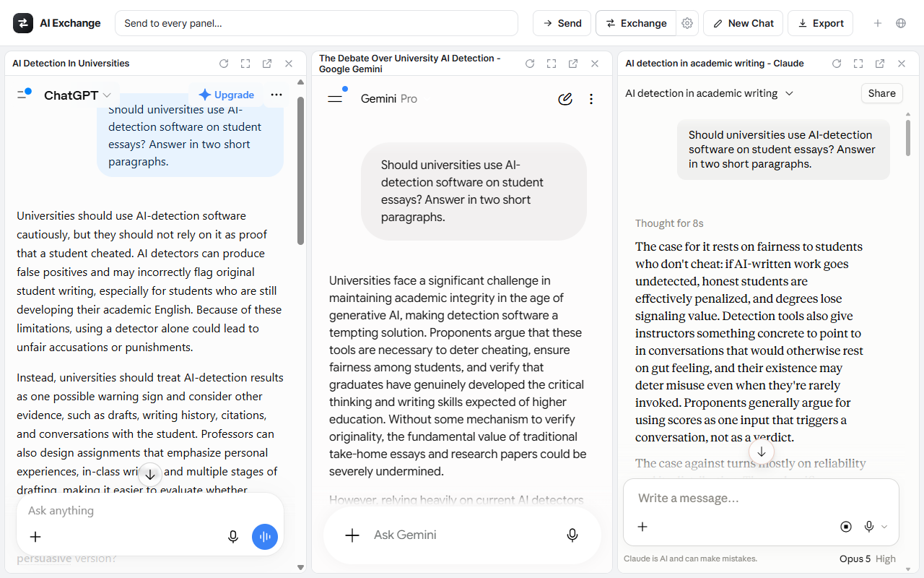Jump to latest message in ChatGPT panel
This screenshot has width=924, height=578.
coord(150,475)
